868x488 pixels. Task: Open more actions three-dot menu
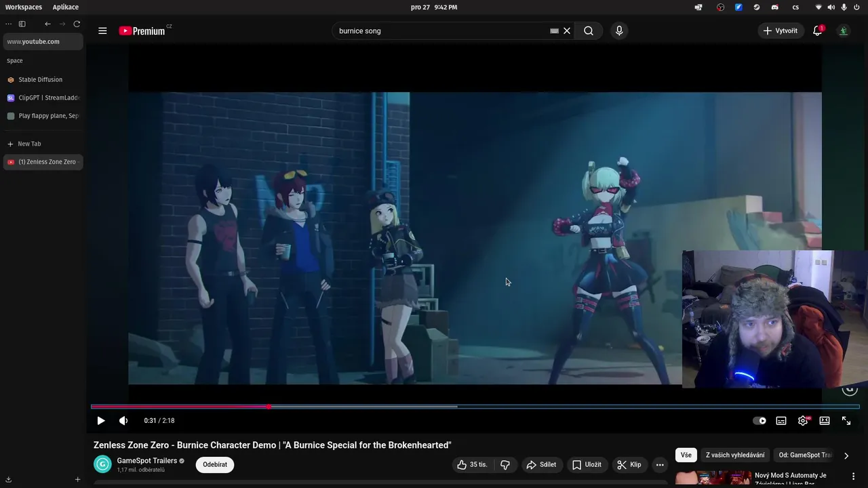[660, 464]
